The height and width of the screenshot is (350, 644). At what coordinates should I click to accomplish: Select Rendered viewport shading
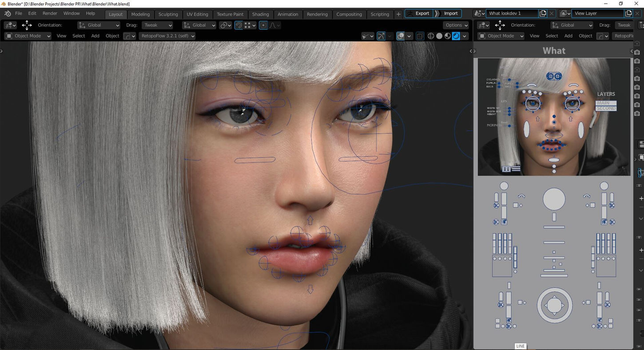[456, 36]
